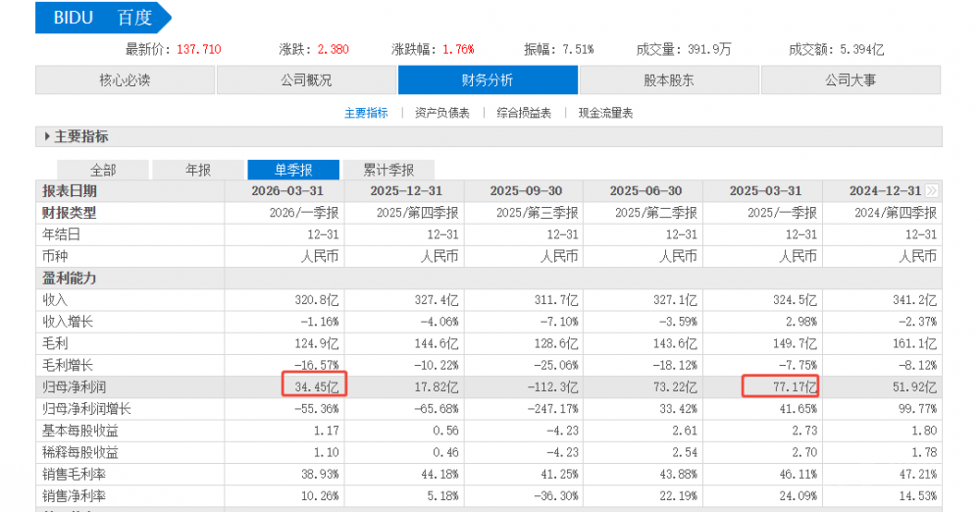The image size is (980, 512).
Task: Open the 股本股东 tab
Action: (x=669, y=80)
